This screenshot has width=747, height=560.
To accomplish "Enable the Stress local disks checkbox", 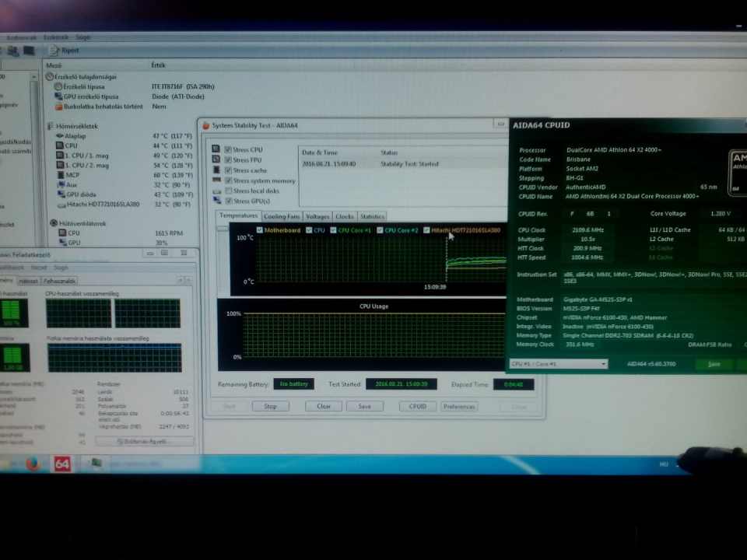I will (x=229, y=191).
